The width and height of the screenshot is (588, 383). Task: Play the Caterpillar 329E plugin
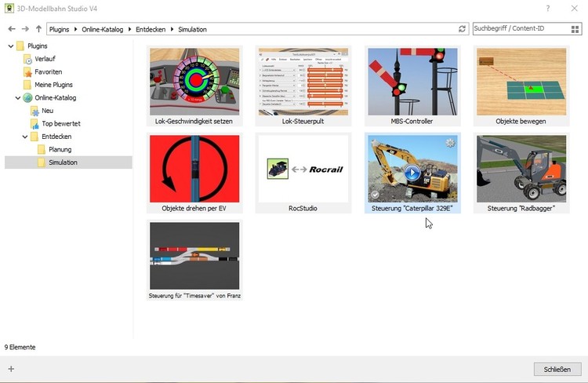pos(412,173)
